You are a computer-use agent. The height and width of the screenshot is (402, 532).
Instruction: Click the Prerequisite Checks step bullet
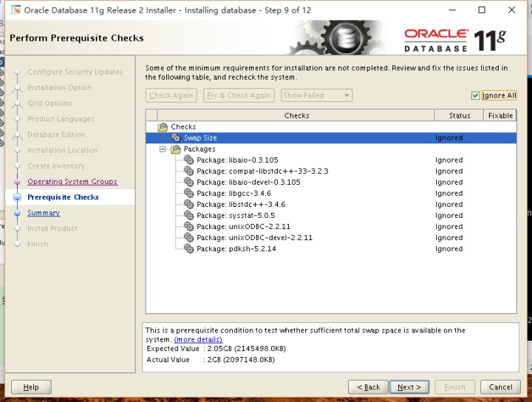point(17,197)
